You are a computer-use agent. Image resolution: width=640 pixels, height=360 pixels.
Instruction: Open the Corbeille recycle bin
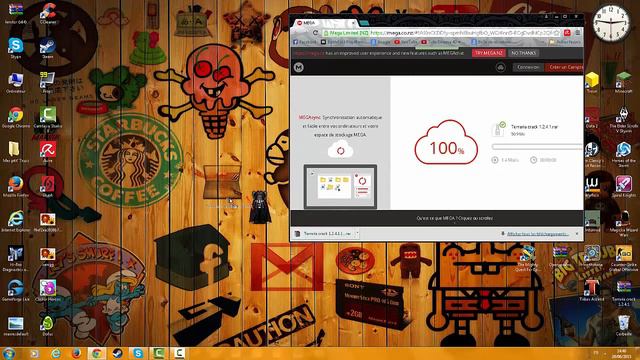click(x=624, y=325)
